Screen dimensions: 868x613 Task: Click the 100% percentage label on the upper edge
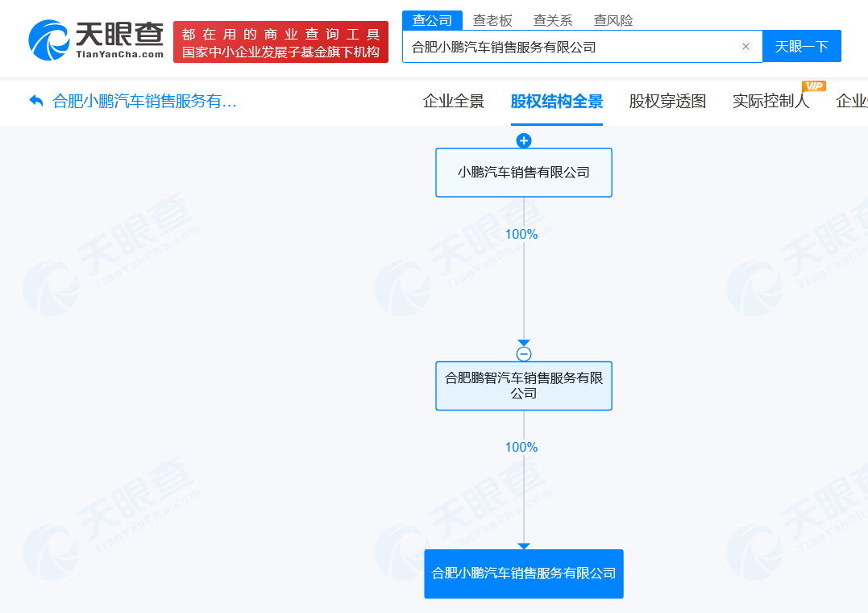[522, 234]
